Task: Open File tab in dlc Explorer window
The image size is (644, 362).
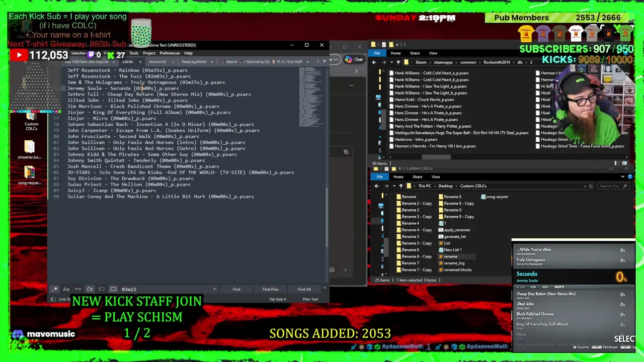Action: click(377, 53)
